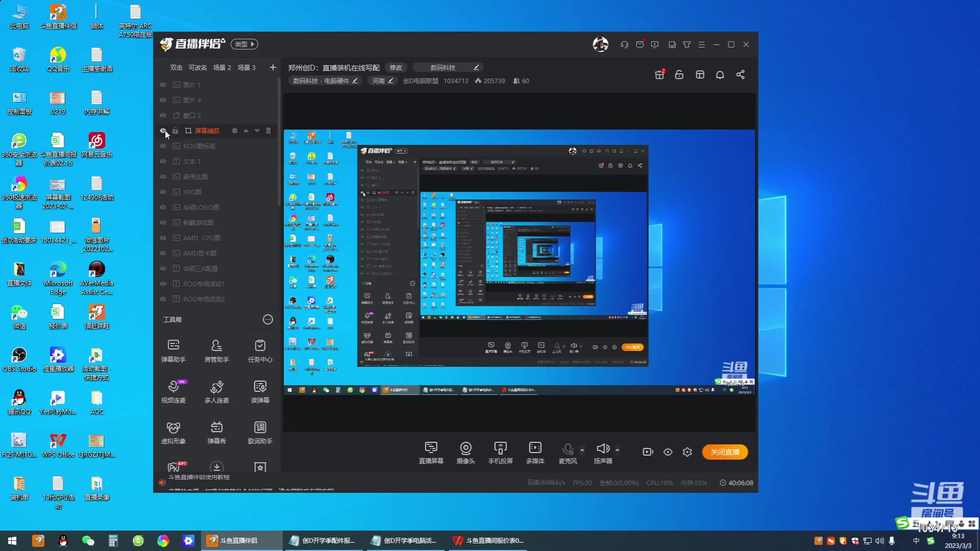
Task: Hide the 屏幕捕获 source via eye icon
Action: pyautogui.click(x=163, y=131)
